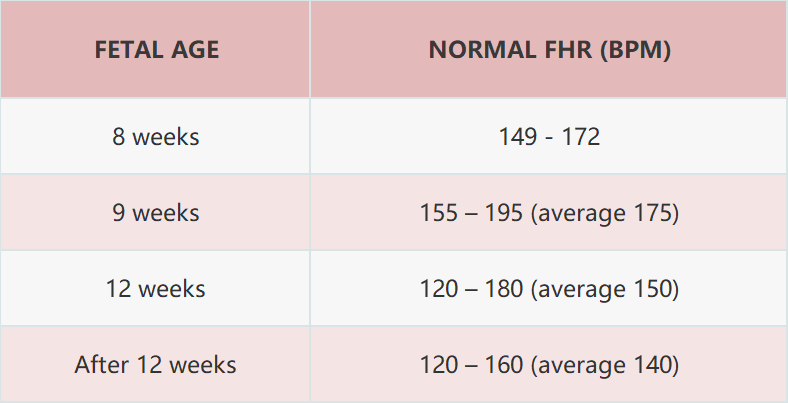Viewport: 788px width, 403px height.
Task: Select the 120 – 160 (average 140) cell
Action: [549, 364]
